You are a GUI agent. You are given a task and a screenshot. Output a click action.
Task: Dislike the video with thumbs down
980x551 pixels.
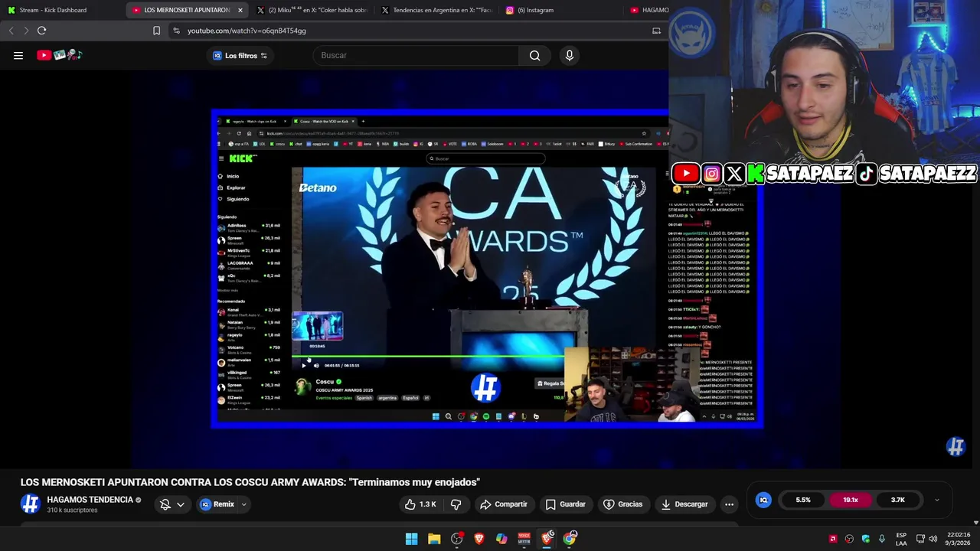(x=456, y=504)
